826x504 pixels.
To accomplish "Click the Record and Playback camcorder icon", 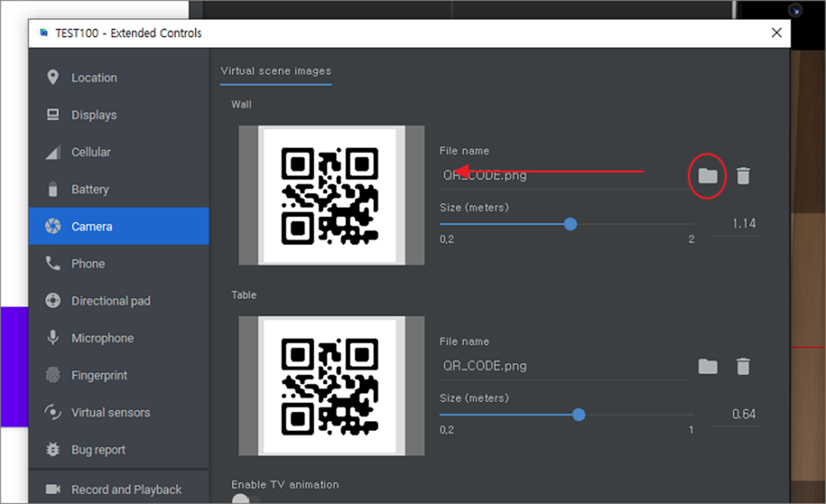I will pos(53,489).
